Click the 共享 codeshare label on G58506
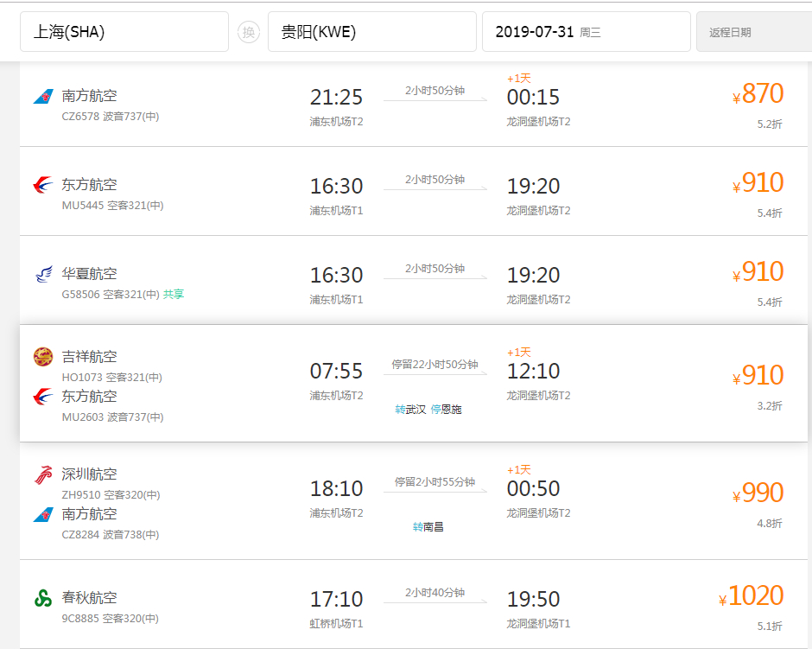This screenshot has height=649, width=812. click(x=174, y=294)
